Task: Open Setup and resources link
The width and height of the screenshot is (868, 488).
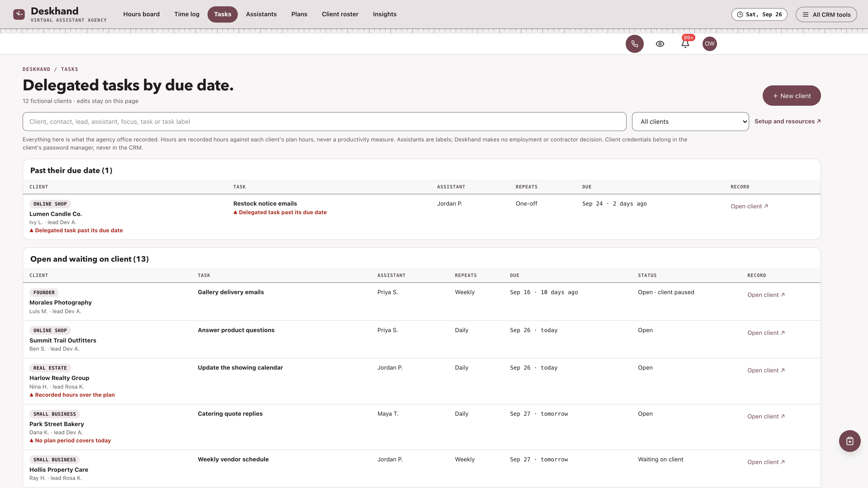Action: (x=788, y=121)
